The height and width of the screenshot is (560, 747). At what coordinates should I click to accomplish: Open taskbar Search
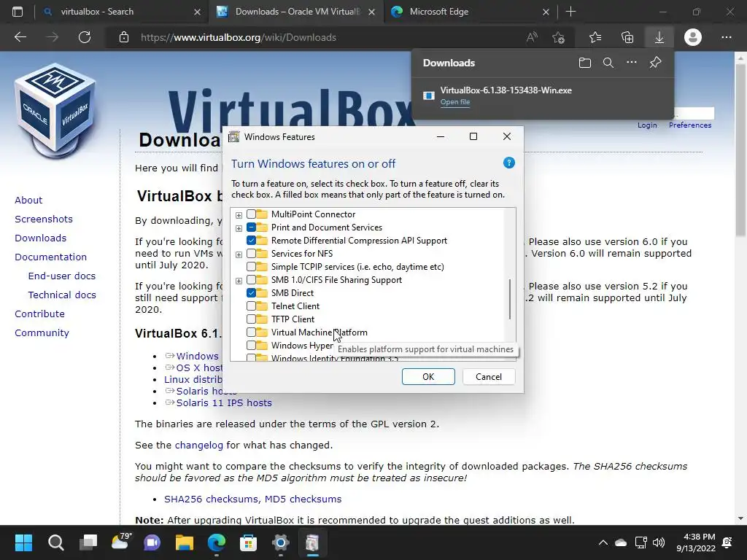point(55,542)
